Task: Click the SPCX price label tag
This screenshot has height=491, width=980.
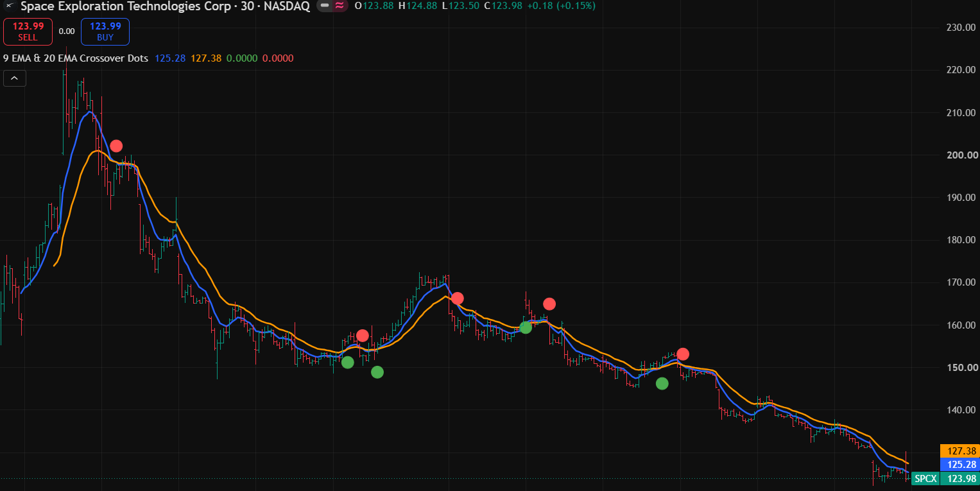Action: [925, 478]
